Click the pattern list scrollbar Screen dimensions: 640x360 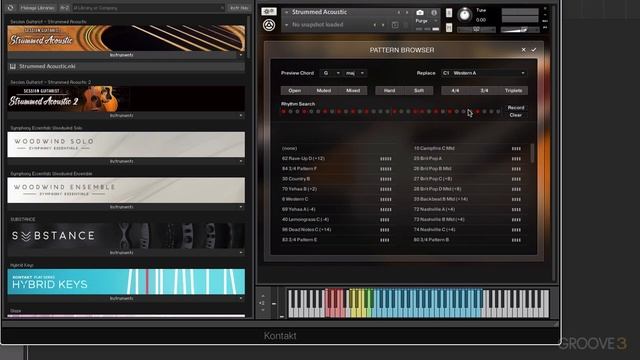532,153
